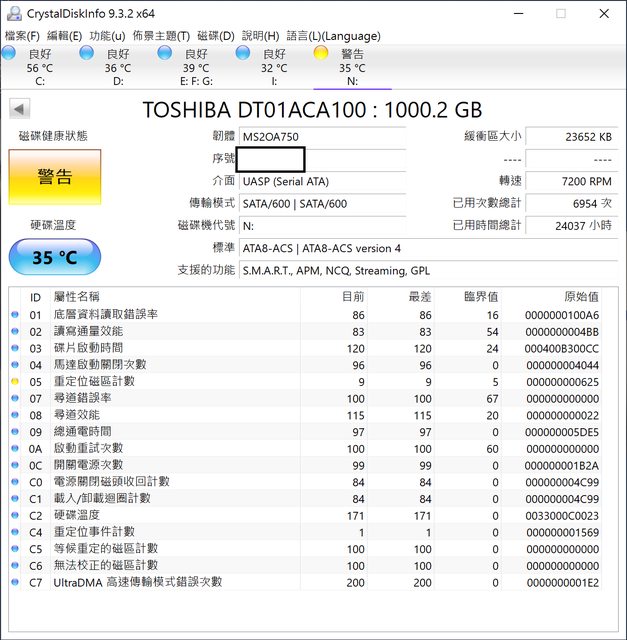Click the yellow caution dot for attribute 05
627x640 pixels.
(x=14, y=381)
